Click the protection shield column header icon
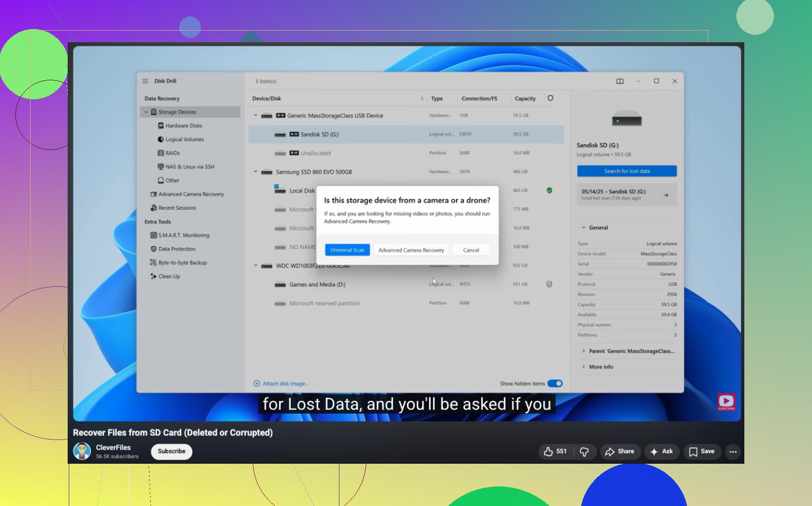This screenshot has height=506, width=812. 550,98
